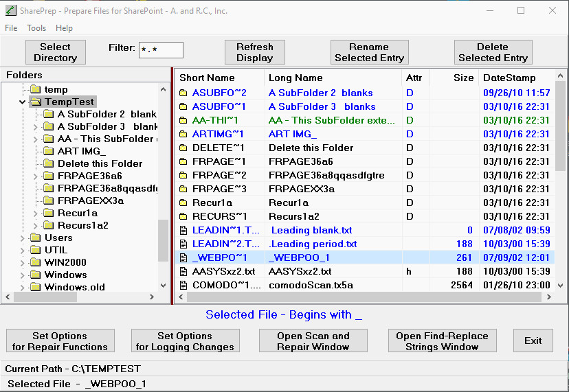The height and width of the screenshot is (392, 569).
Task: Click folder icon beside FRPAGEXX3a in tree
Action: tap(49, 200)
